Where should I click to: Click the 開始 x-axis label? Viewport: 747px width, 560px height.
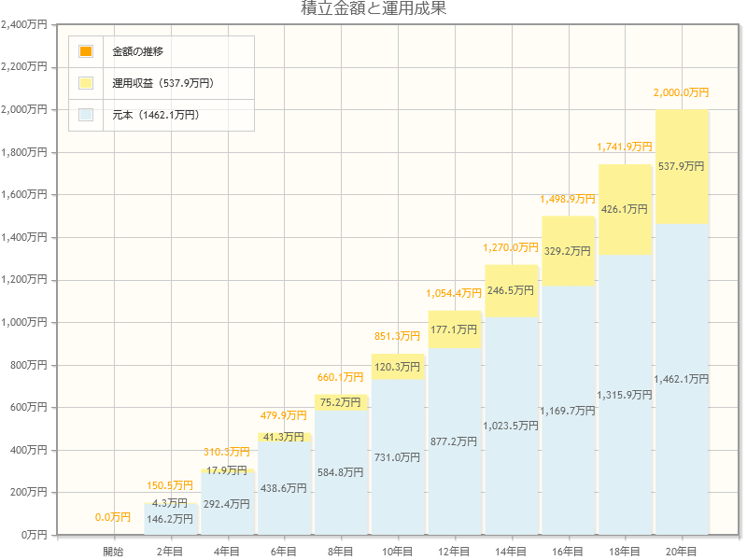pyautogui.click(x=113, y=552)
